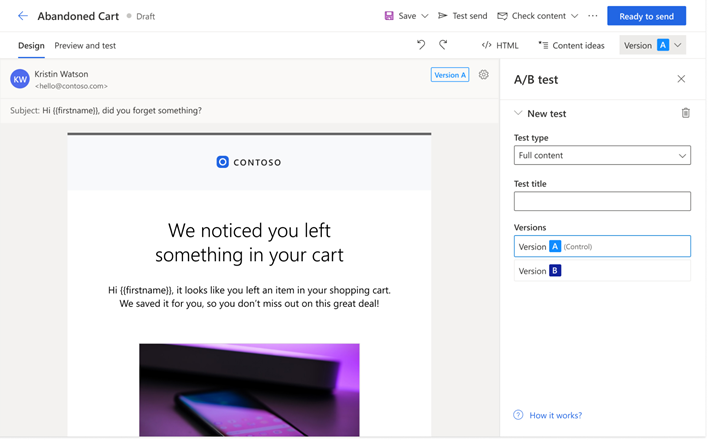Select the Design tab
The image size is (708, 440).
[31, 45]
